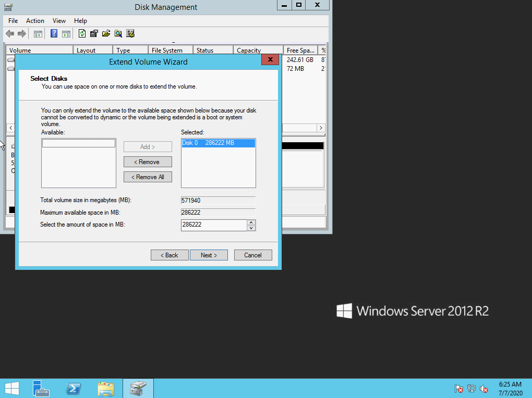The width and height of the screenshot is (532, 398).
Task: Click the Maximum available space field 286222
Action: 218,213
